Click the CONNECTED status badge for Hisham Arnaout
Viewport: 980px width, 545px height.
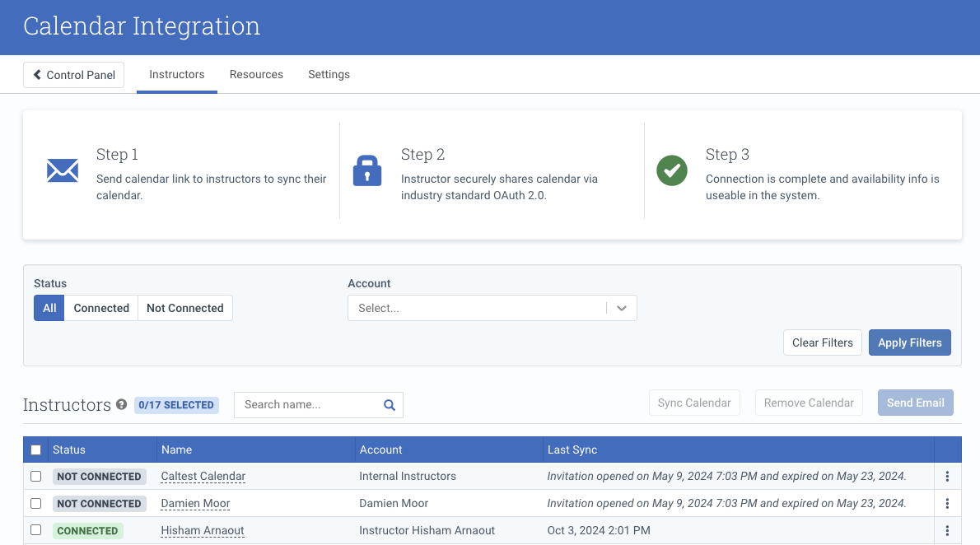coord(87,531)
